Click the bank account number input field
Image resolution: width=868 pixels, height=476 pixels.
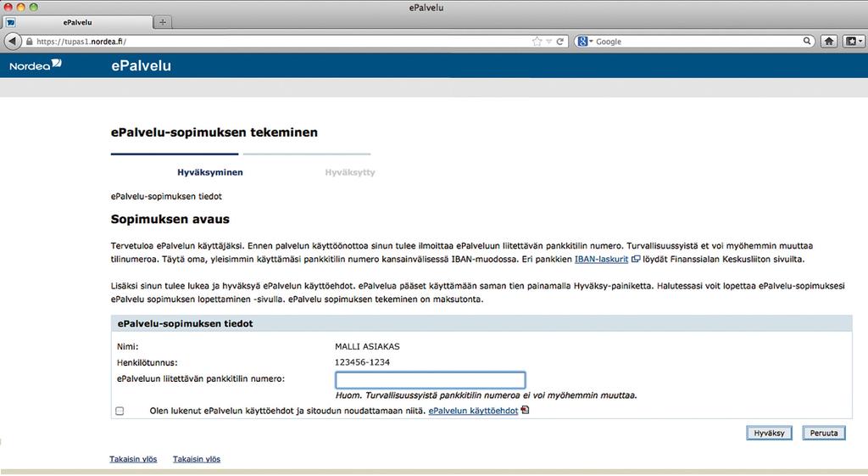430,380
